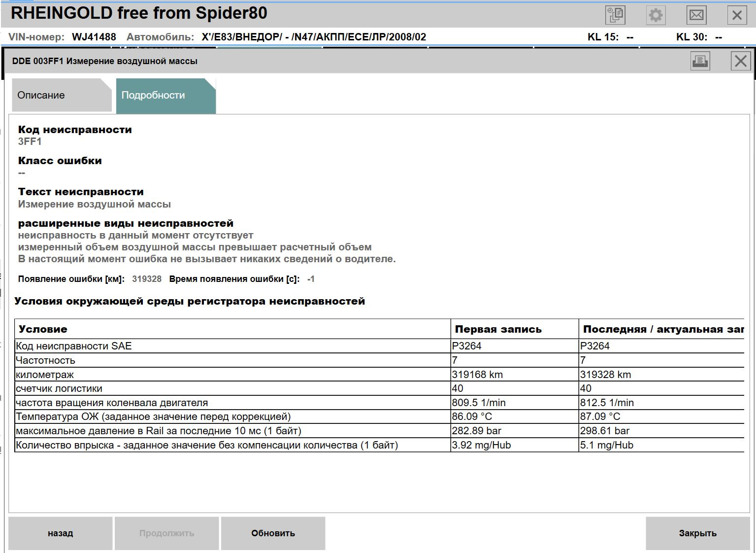Click the VIN number WJ41488
The image size is (756, 553).
(x=94, y=37)
